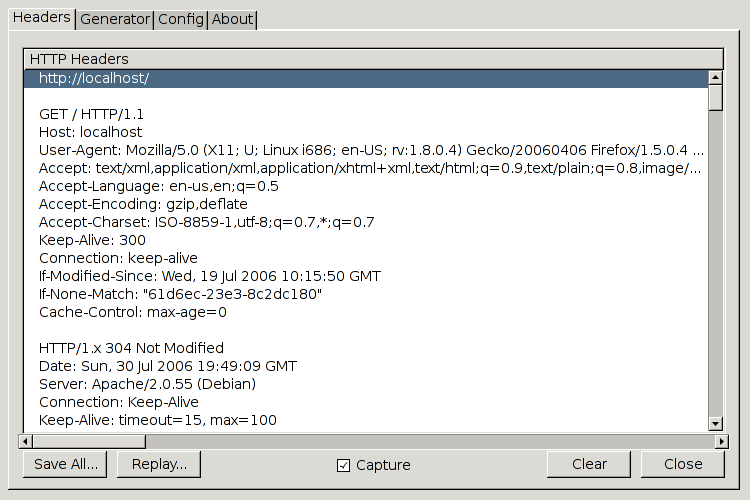Switch to the Generator tab
The height and width of the screenshot is (500, 750).
[115, 19]
